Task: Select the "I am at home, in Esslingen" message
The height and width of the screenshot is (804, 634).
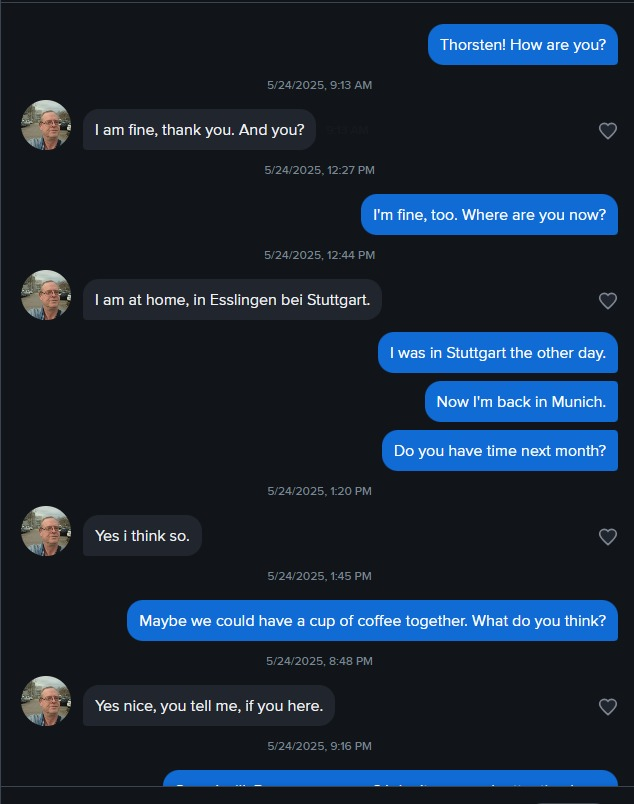Action: point(232,300)
